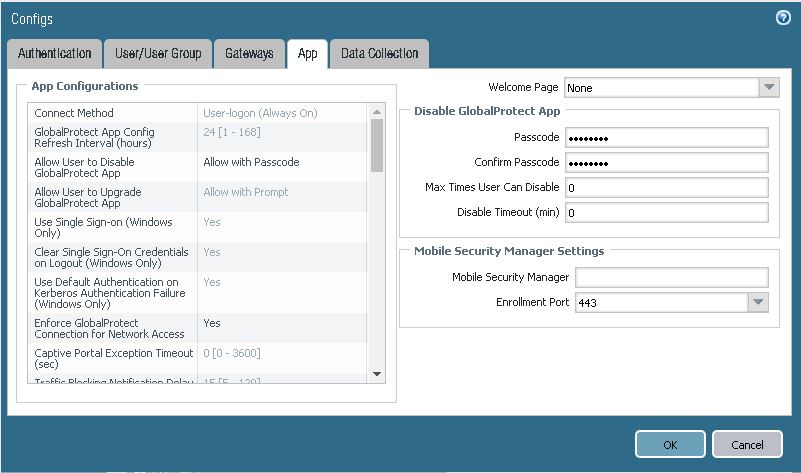Open the Data Collection tab
This screenshot has height=473, width=801.
[380, 54]
